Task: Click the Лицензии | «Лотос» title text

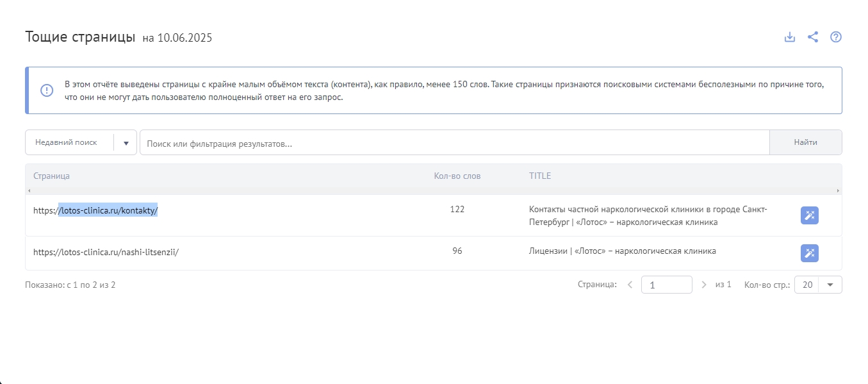Action: [x=623, y=251]
